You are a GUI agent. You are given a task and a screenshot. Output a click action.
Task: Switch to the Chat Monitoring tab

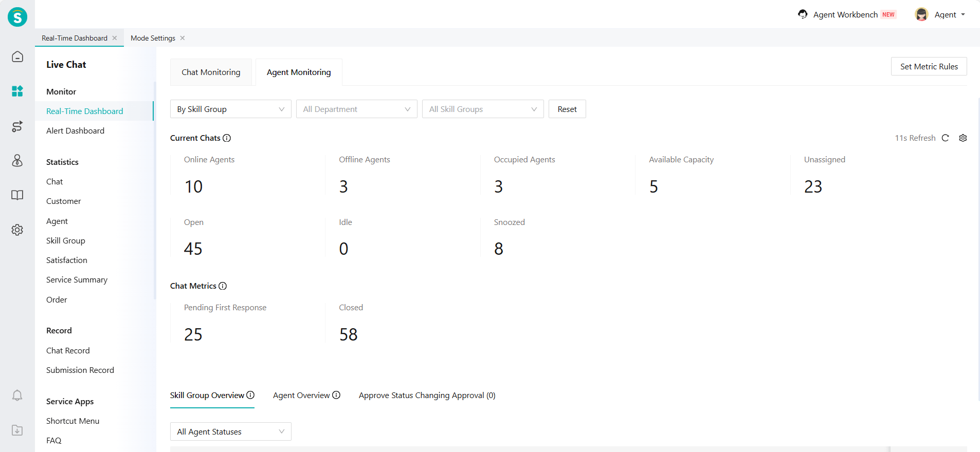coord(211,72)
